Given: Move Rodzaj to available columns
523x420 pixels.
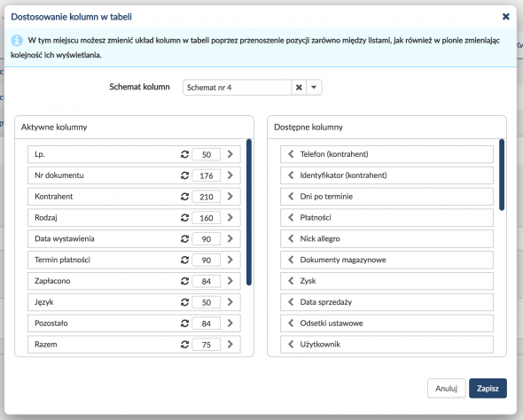Looking at the screenshot, I should (x=230, y=218).
